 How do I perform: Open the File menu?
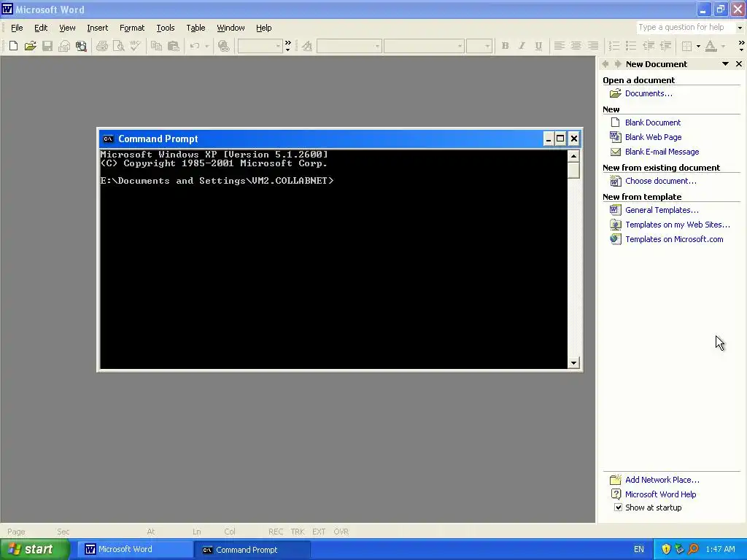pyautogui.click(x=17, y=28)
